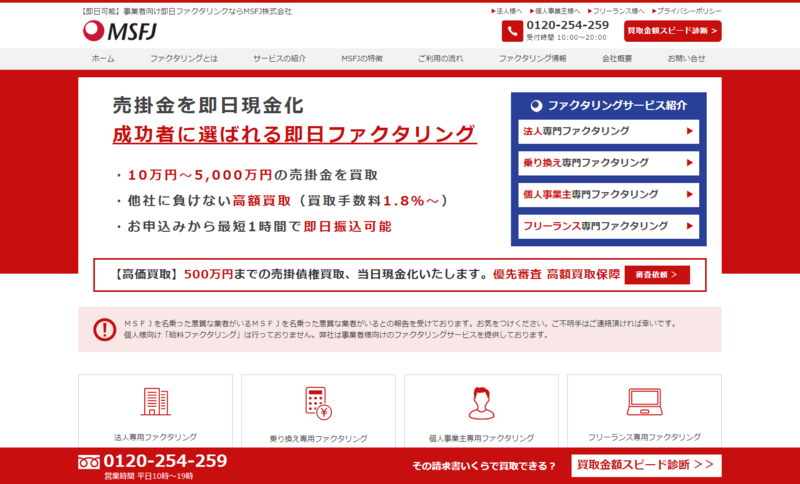Click the 個人事業主専用ファクタリング card label

pyautogui.click(x=481, y=438)
